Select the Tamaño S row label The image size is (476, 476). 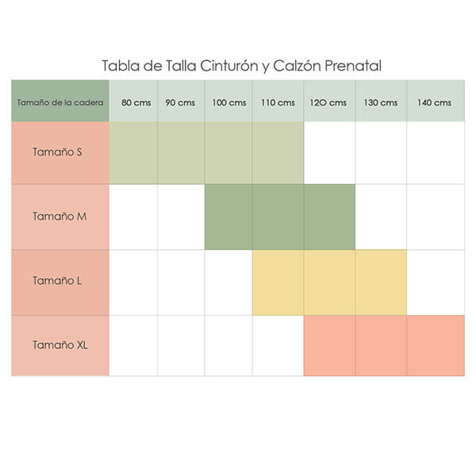click(x=60, y=152)
